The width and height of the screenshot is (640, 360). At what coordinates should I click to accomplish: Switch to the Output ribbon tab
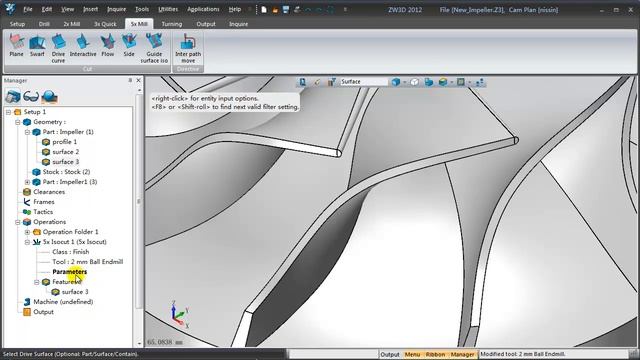[206, 24]
